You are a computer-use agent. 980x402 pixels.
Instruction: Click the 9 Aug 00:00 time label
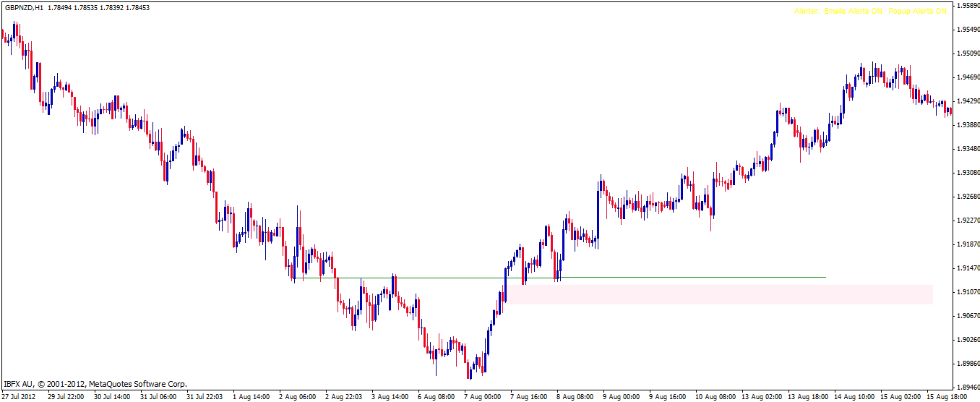pos(622,397)
